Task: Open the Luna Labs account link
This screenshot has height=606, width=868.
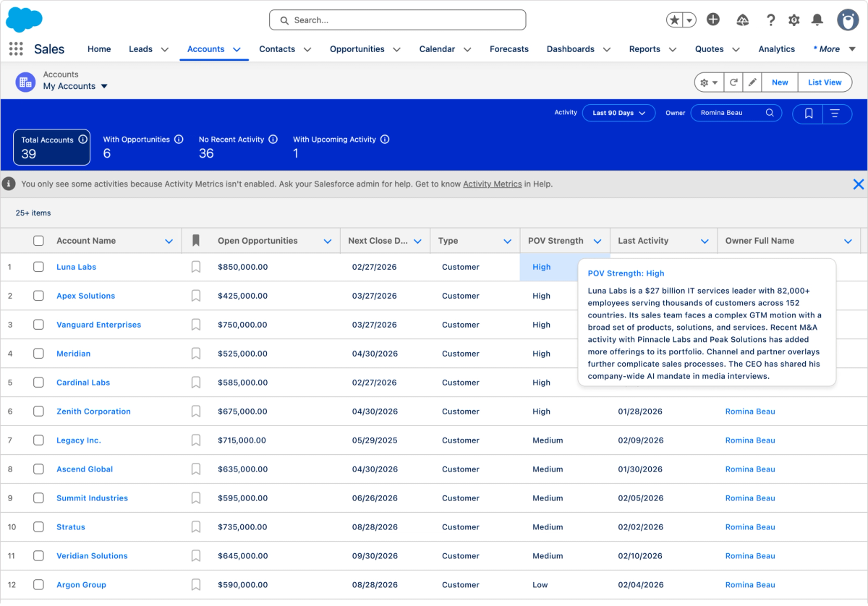Action: click(77, 267)
